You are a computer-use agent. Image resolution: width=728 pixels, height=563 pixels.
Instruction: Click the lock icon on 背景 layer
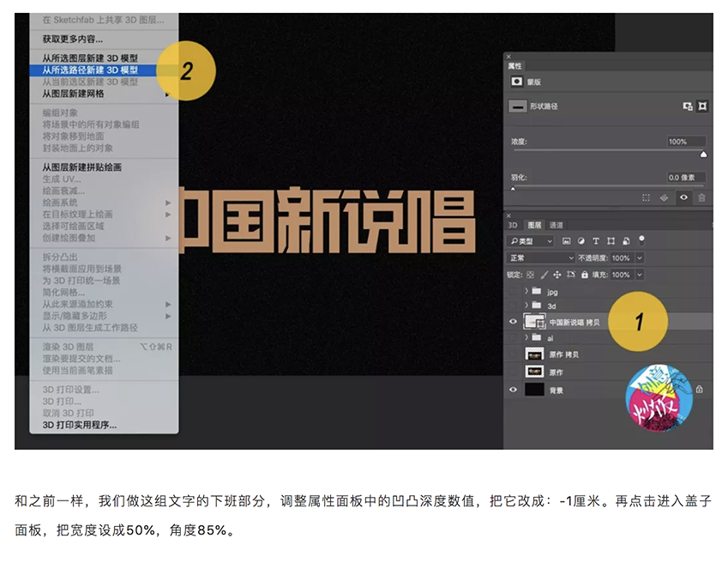699,390
